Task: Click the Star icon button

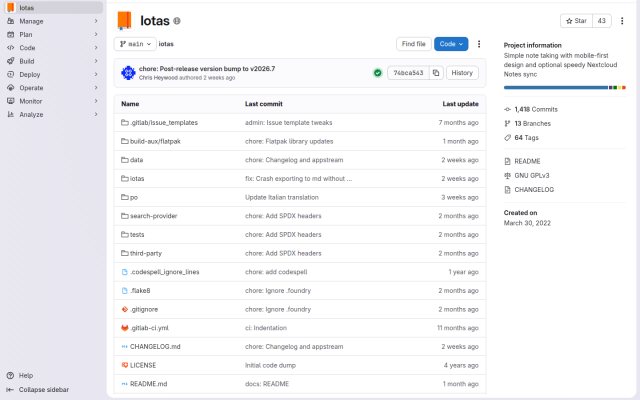Action: point(576,21)
